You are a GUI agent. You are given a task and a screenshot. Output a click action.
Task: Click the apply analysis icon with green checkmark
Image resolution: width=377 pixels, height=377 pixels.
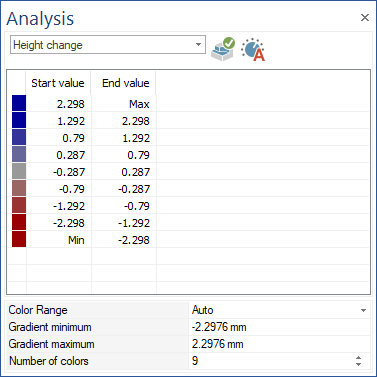(223, 49)
